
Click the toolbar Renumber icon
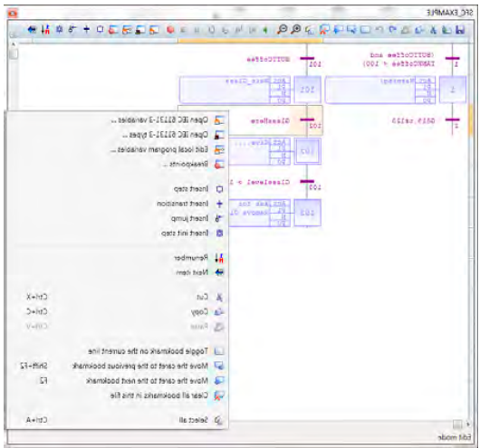[x=45, y=30]
